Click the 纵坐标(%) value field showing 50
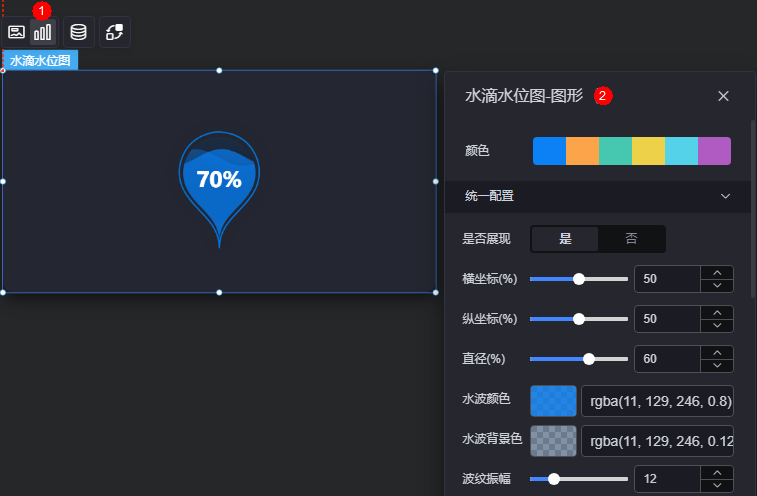The width and height of the screenshot is (757, 496). point(667,319)
